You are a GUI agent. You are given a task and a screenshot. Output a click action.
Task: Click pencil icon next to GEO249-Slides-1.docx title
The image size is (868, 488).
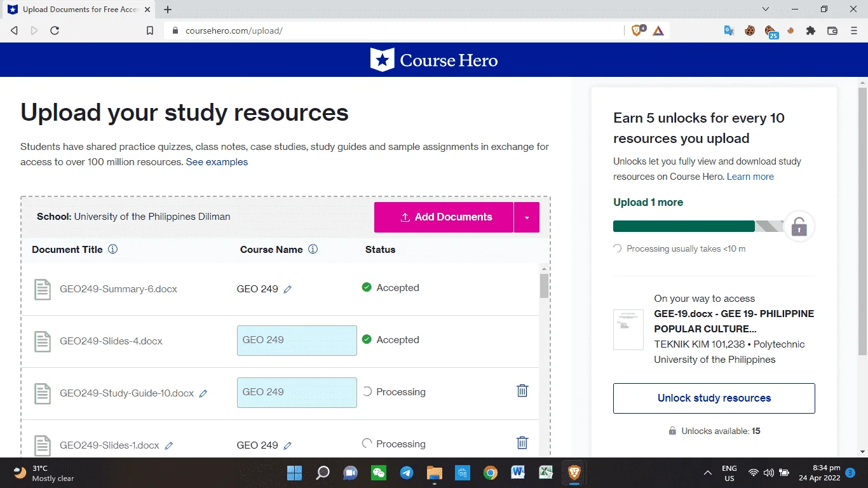[x=169, y=445]
